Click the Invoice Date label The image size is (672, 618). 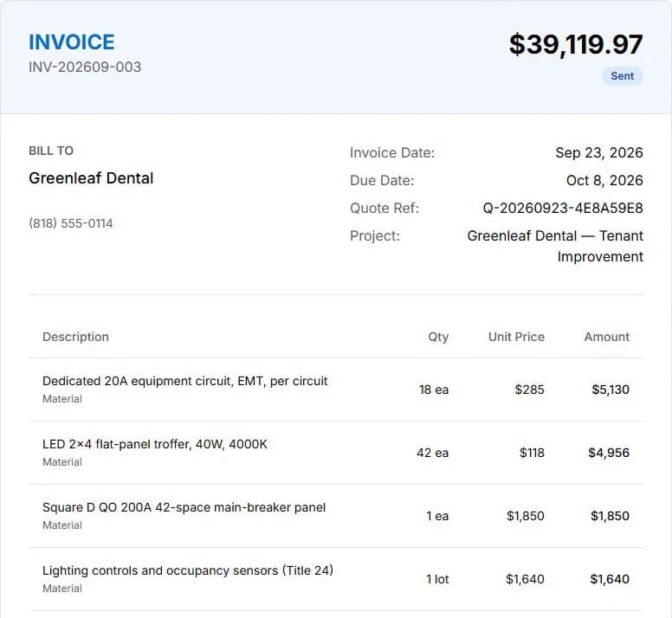point(392,153)
